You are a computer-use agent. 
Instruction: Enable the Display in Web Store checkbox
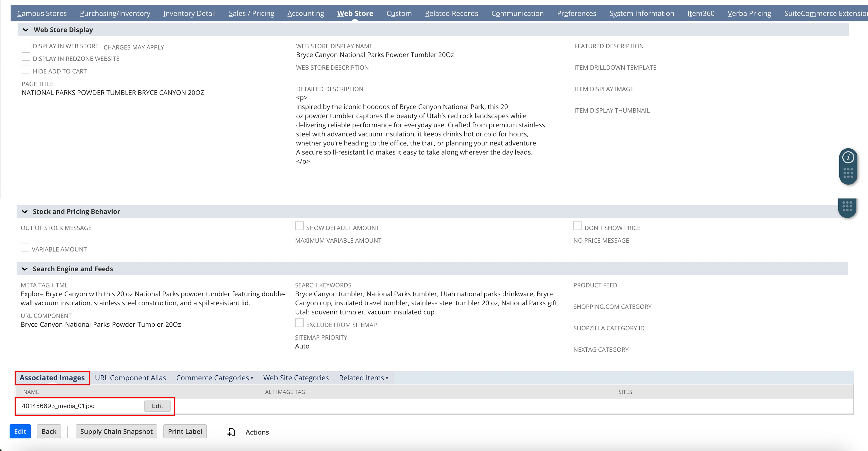click(x=26, y=44)
